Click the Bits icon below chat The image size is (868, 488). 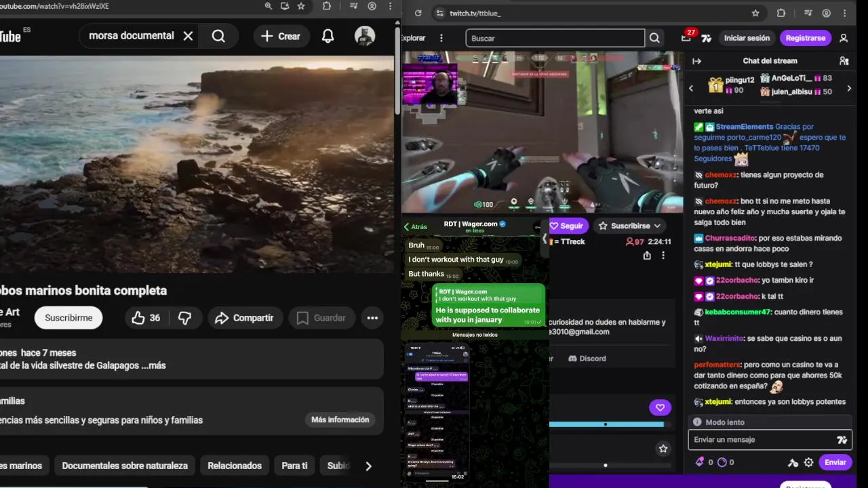(700, 462)
